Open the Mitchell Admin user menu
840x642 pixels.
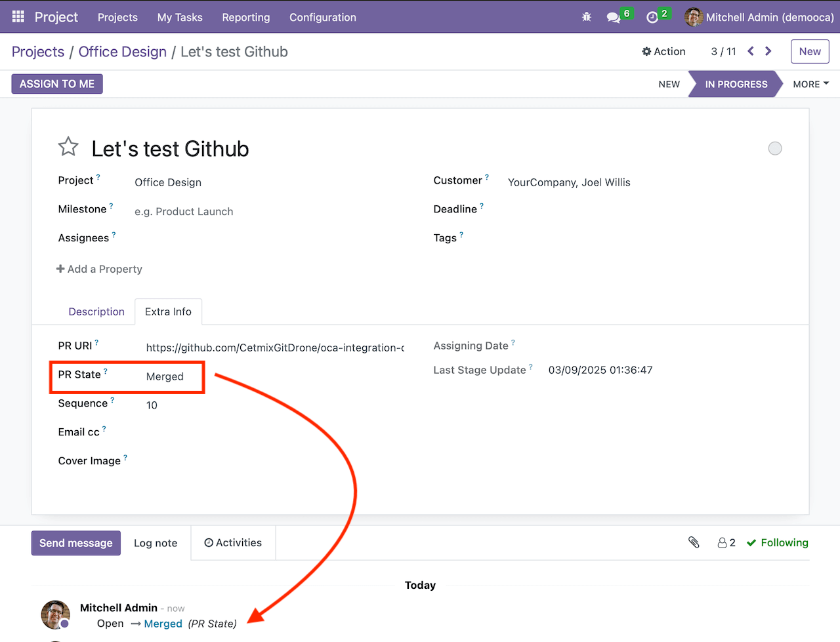[x=758, y=18]
